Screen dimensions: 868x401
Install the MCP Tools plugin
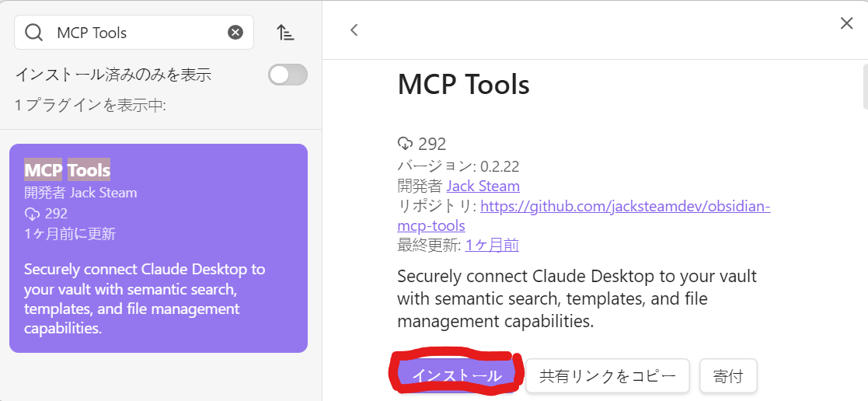point(457,376)
